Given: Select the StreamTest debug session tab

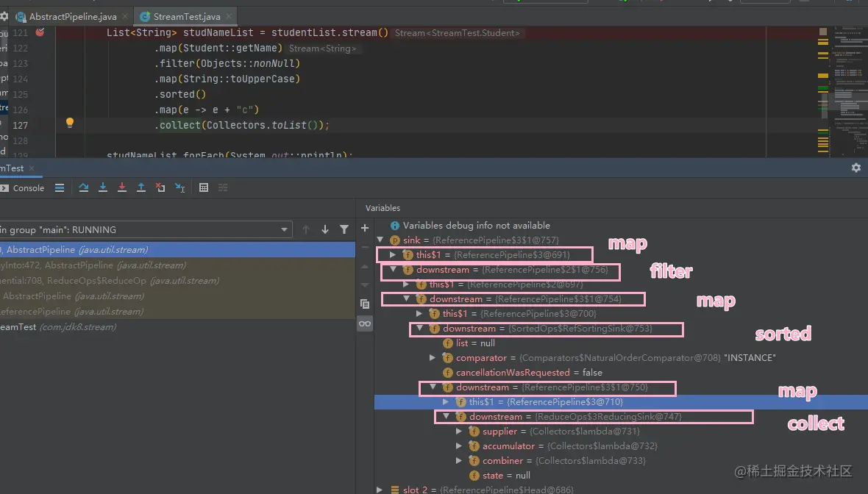Looking at the screenshot, I should click(x=13, y=168).
